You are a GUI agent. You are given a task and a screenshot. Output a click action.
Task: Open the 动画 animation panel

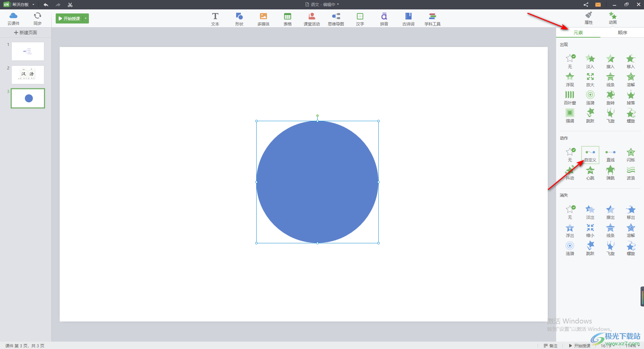613,18
